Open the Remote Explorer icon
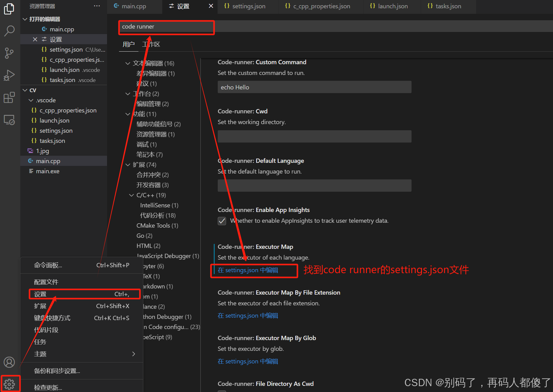The height and width of the screenshot is (392, 553). (x=10, y=120)
